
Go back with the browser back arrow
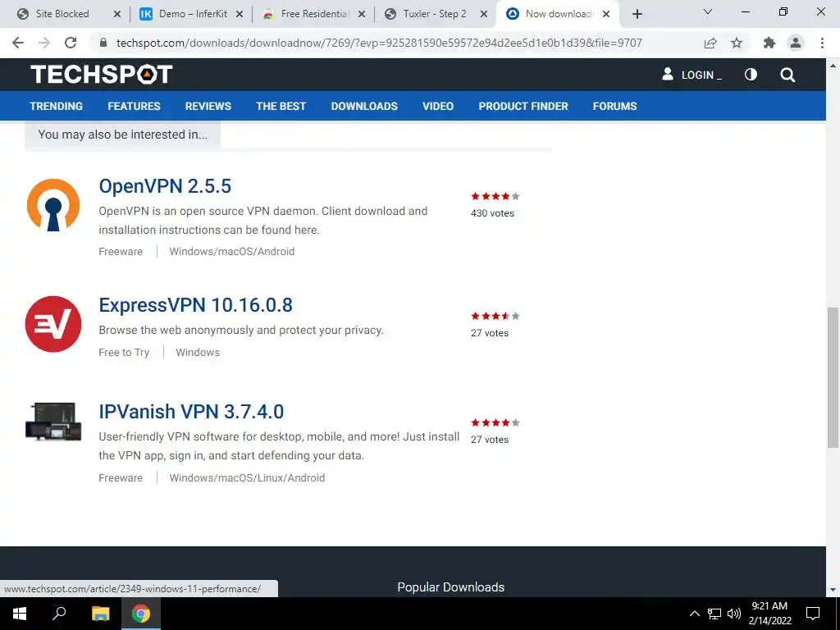pyautogui.click(x=18, y=43)
